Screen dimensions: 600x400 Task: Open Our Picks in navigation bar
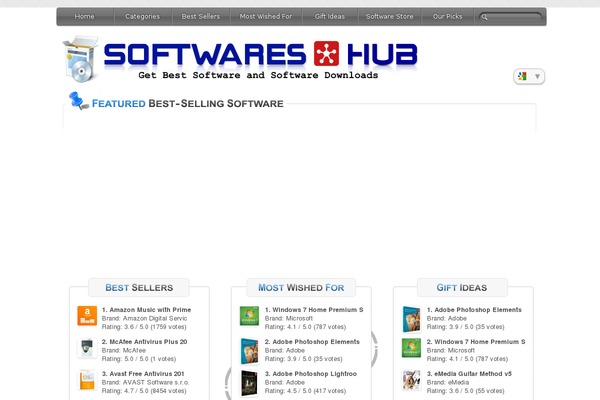pyautogui.click(x=447, y=16)
